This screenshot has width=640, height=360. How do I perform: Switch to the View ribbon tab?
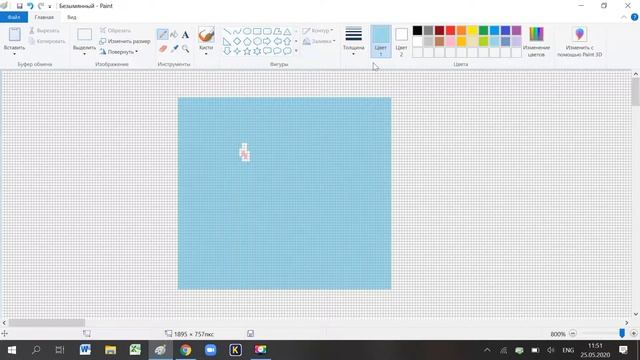pyautogui.click(x=72, y=17)
